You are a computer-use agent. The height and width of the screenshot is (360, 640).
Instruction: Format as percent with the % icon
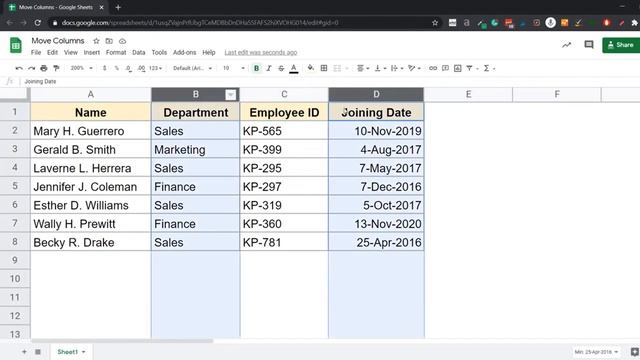click(x=117, y=68)
